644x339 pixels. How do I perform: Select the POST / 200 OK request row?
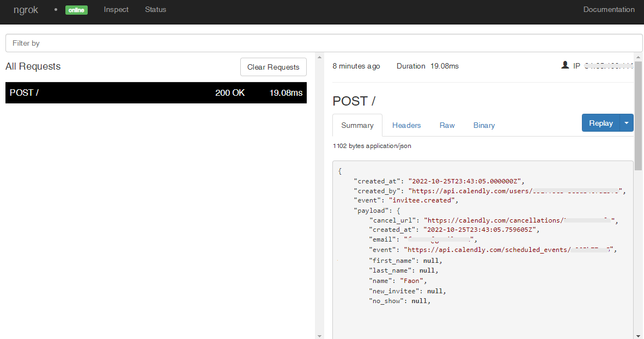pos(156,93)
